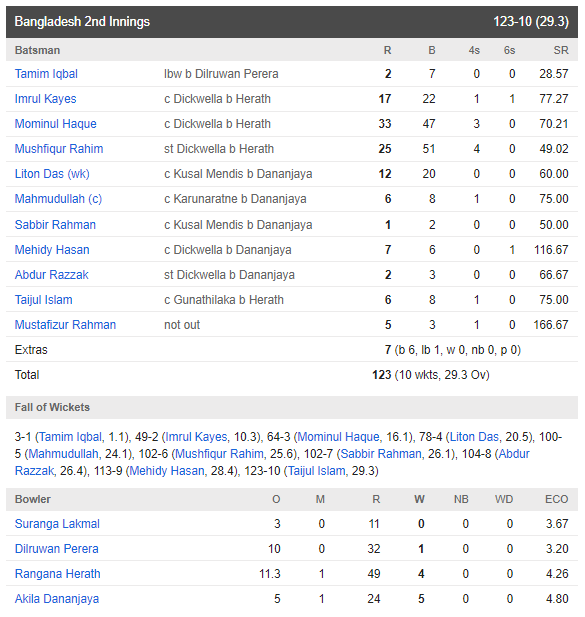Open Mominul Haque's player page
This screenshot has height=617, width=585.
[x=55, y=124]
